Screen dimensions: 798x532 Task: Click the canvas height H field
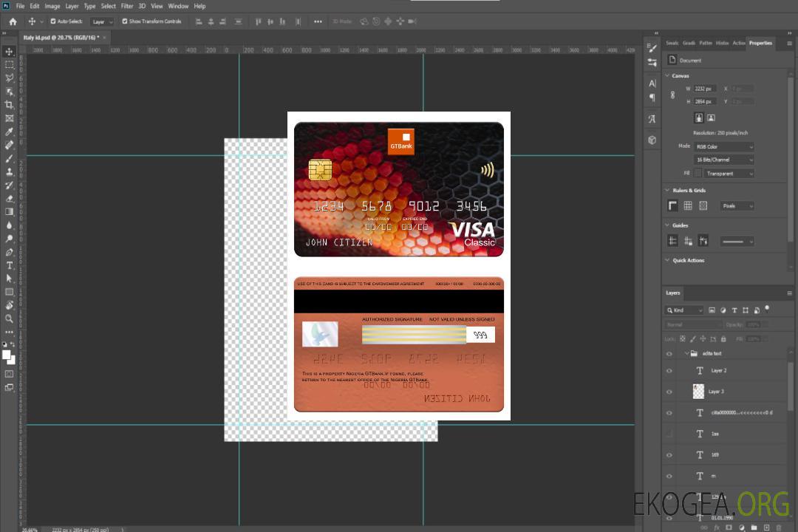(705, 102)
